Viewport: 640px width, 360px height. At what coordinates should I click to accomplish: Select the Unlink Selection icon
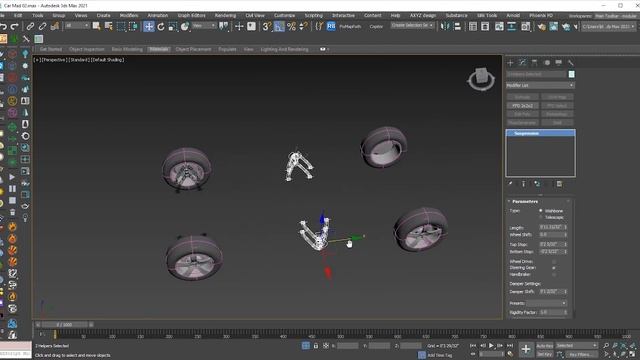click(42, 27)
